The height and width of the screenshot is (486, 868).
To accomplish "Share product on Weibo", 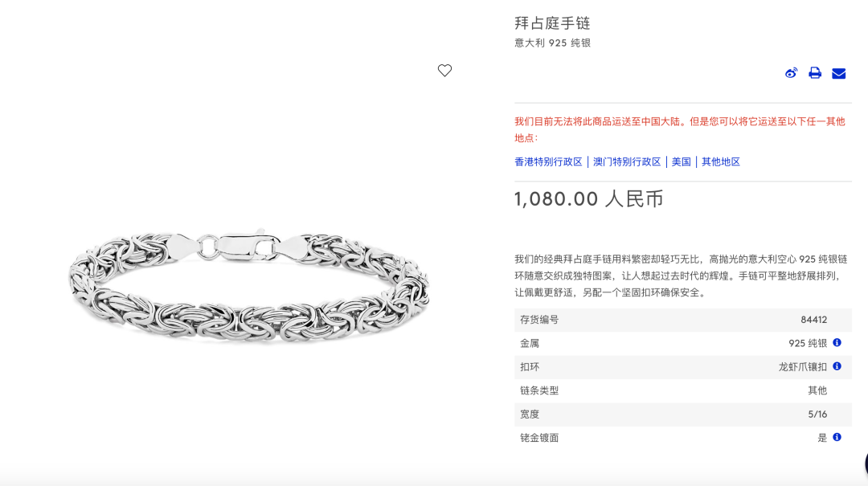I will (x=791, y=73).
